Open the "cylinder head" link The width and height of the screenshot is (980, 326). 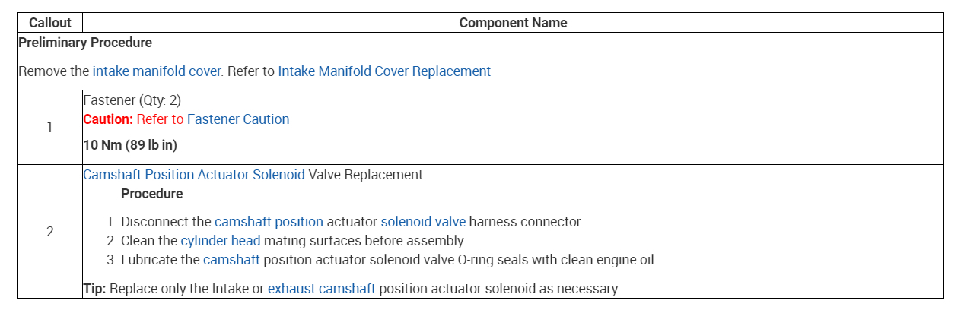221,241
